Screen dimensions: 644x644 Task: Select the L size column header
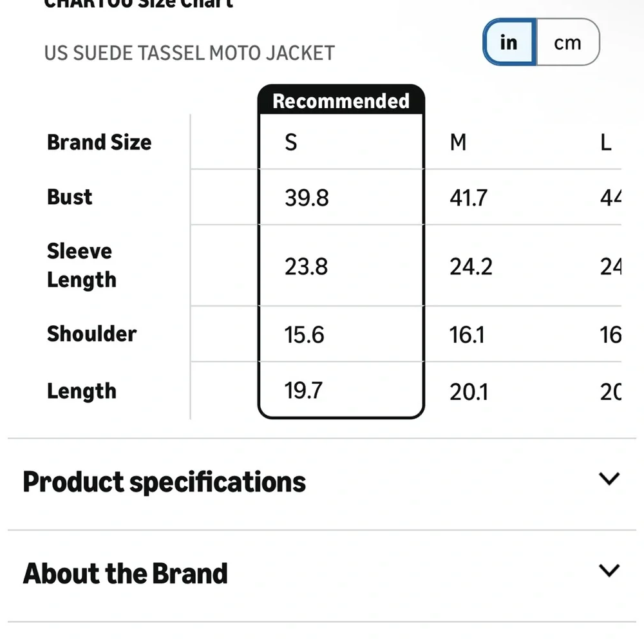[606, 142]
